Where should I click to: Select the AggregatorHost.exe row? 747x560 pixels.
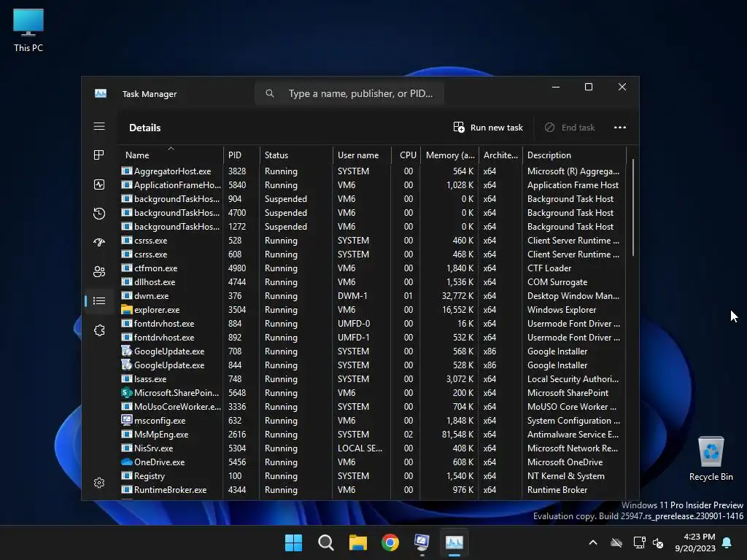point(373,171)
